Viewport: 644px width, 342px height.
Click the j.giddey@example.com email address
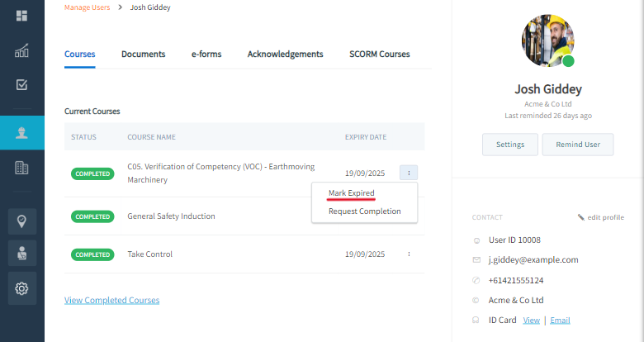(533, 259)
